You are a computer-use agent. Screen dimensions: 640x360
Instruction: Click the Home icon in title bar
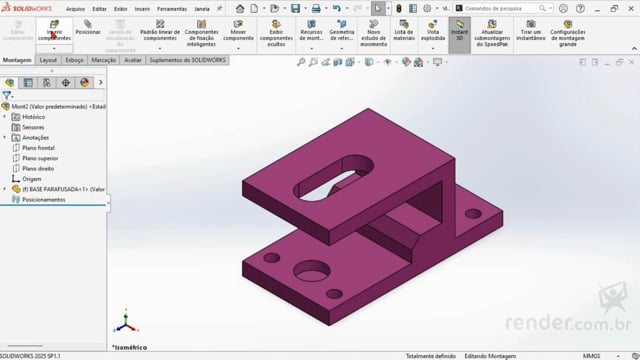coord(240,8)
